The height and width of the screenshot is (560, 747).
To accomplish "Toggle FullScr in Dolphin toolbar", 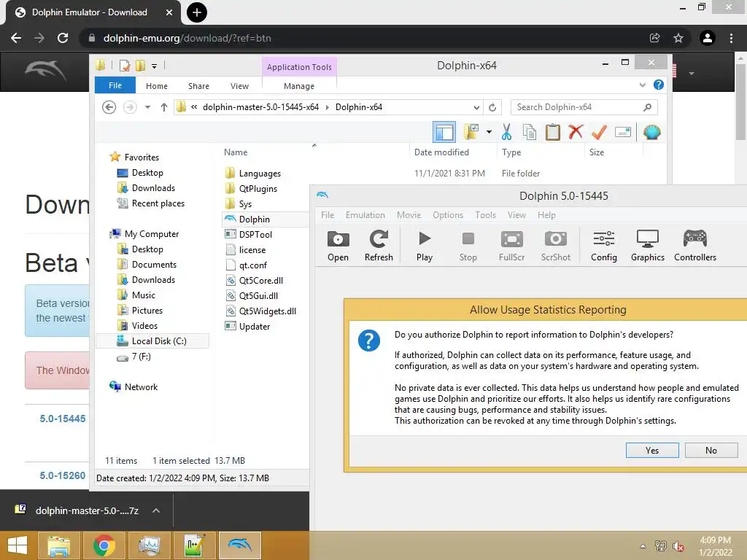I will click(511, 245).
